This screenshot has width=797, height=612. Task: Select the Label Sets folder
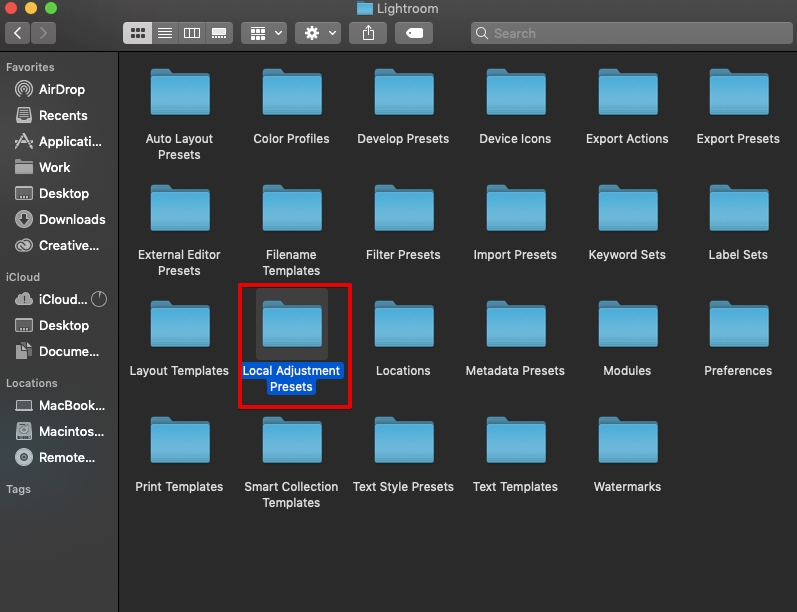pyautogui.click(x=739, y=208)
